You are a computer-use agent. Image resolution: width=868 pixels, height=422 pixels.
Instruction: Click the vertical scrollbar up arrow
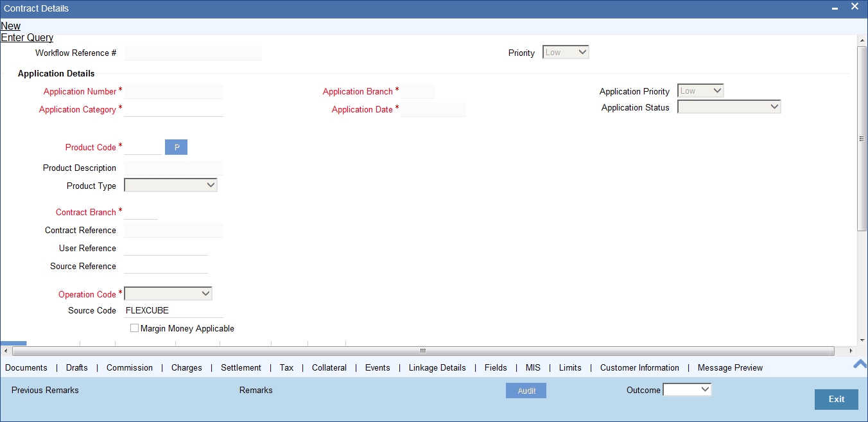click(862, 40)
